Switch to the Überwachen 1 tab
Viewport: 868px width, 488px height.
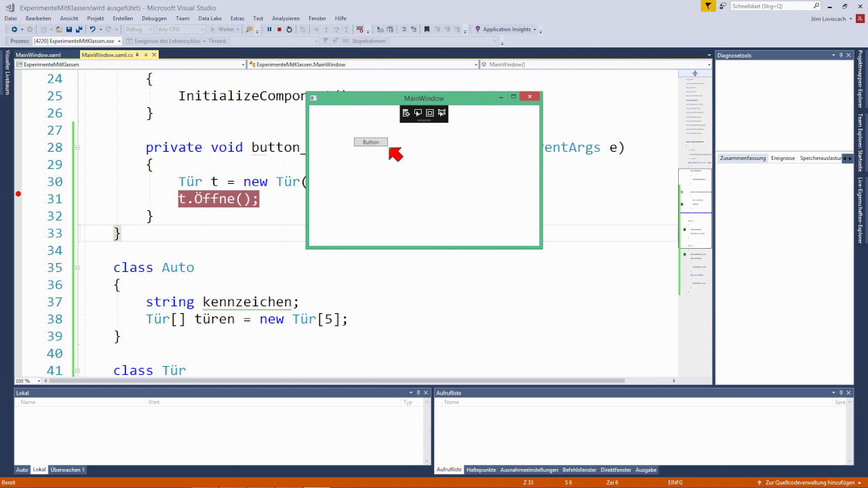(67, 470)
